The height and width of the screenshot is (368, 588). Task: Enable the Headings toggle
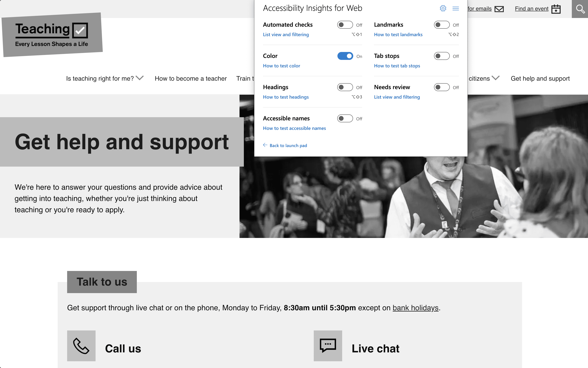[x=345, y=87]
